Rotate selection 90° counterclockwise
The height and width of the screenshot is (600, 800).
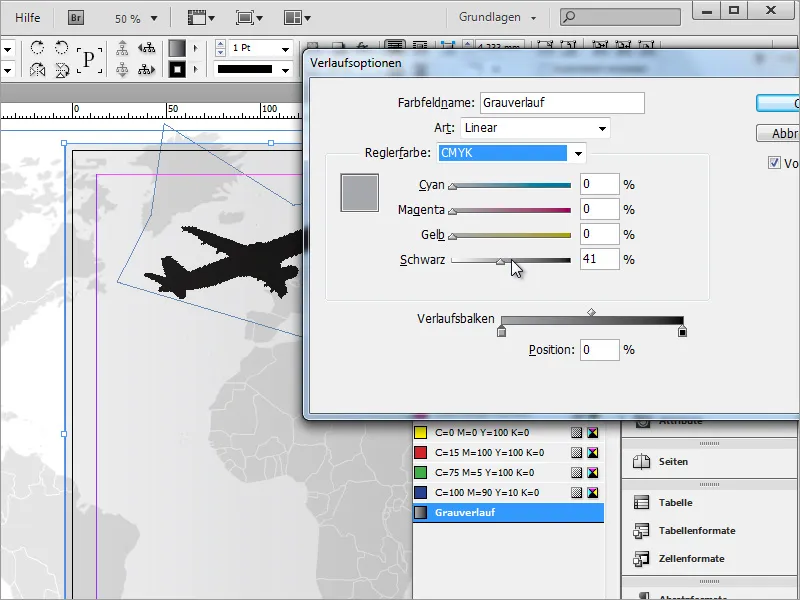point(61,48)
